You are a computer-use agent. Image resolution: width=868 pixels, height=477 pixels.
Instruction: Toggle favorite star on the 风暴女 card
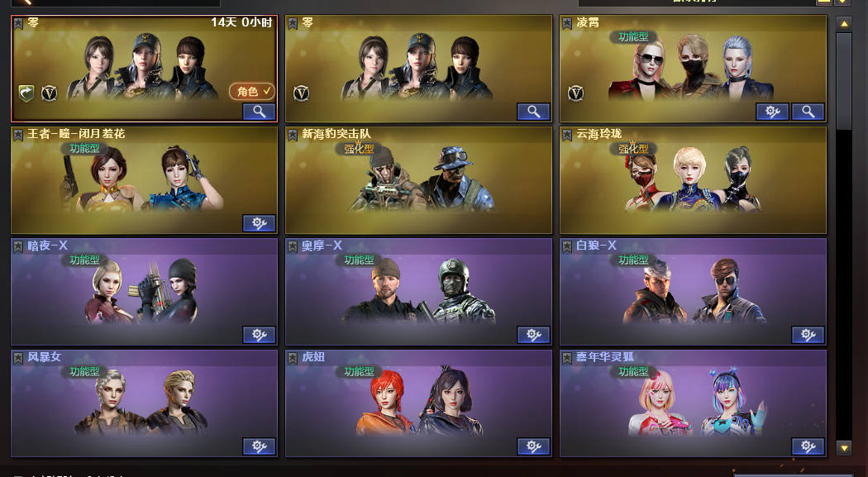pos(18,358)
